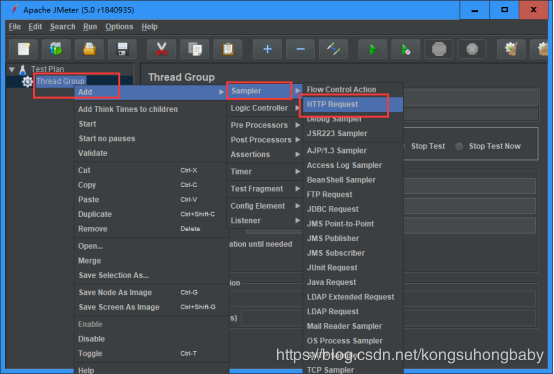This screenshot has height=374, width=554.
Task: Open the Run menu
Action: click(x=90, y=27)
